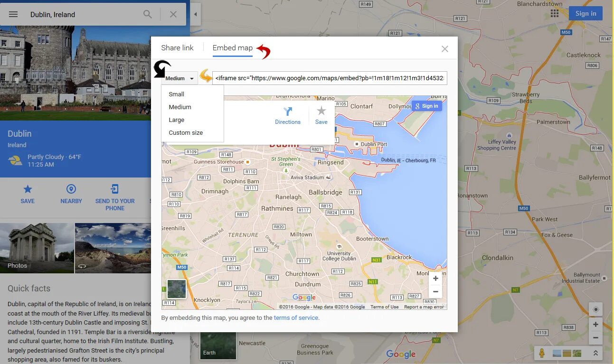Click Sign in inside the preview map
This screenshot has height=364, width=614.
click(x=427, y=106)
